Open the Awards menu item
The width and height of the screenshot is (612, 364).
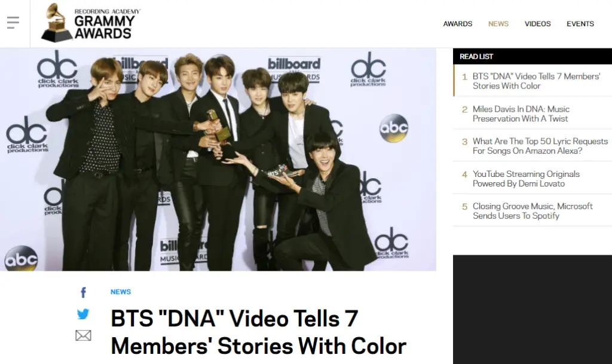pyautogui.click(x=457, y=24)
